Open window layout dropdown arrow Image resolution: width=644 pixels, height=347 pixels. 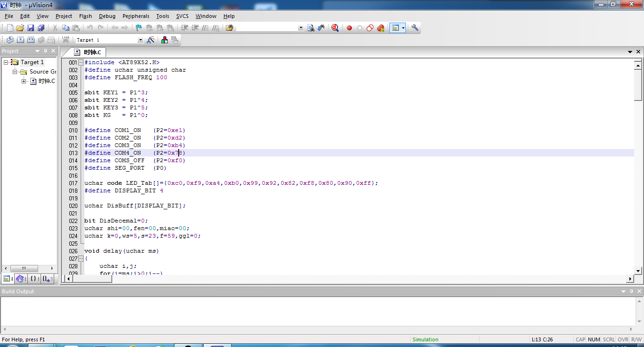tap(404, 28)
